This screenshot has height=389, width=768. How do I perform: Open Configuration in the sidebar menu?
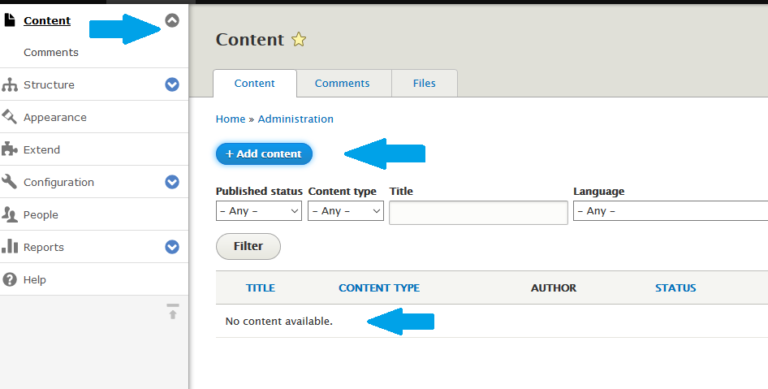59,182
